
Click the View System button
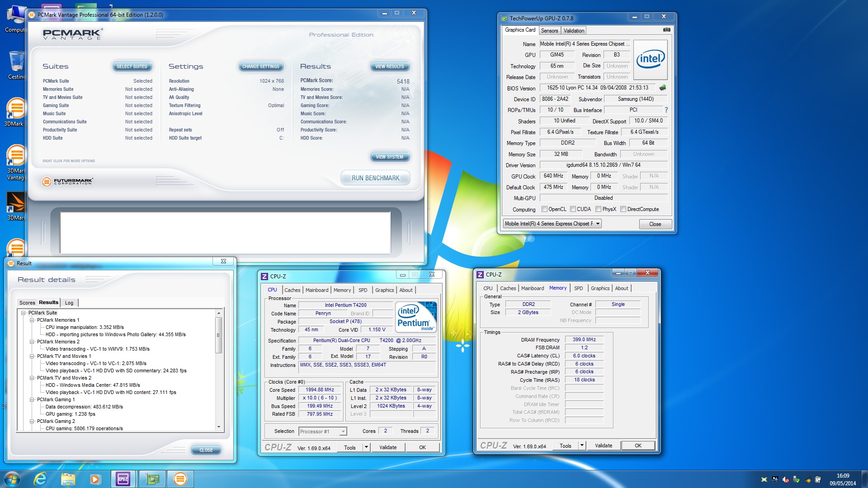click(390, 157)
